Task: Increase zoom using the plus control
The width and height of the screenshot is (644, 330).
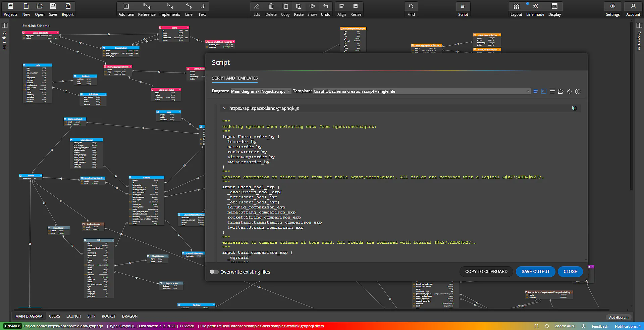Action: coord(583,326)
